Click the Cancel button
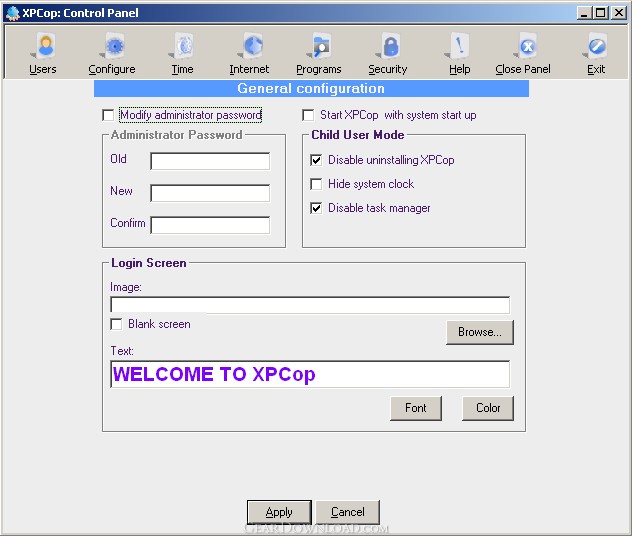The width and height of the screenshot is (632, 536). (347, 512)
